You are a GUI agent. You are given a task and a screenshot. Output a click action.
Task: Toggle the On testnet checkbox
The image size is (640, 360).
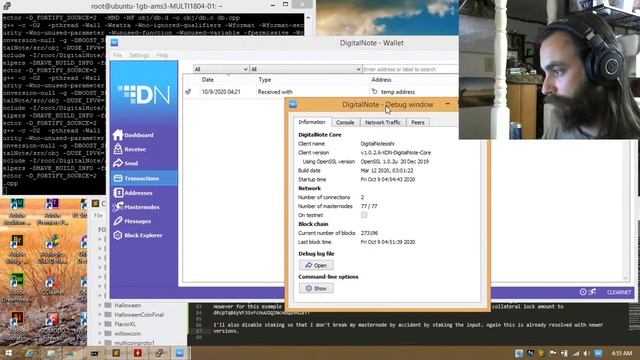click(364, 215)
